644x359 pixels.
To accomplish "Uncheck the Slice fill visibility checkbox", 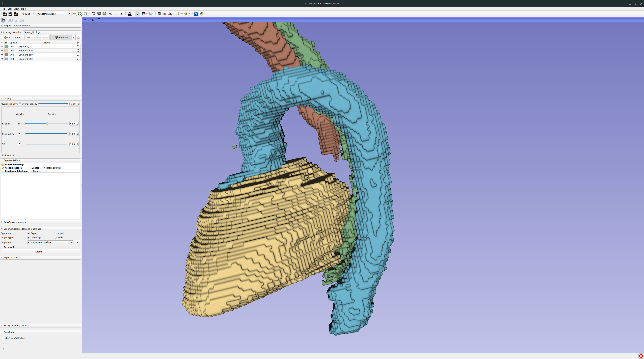I will coord(19,123).
